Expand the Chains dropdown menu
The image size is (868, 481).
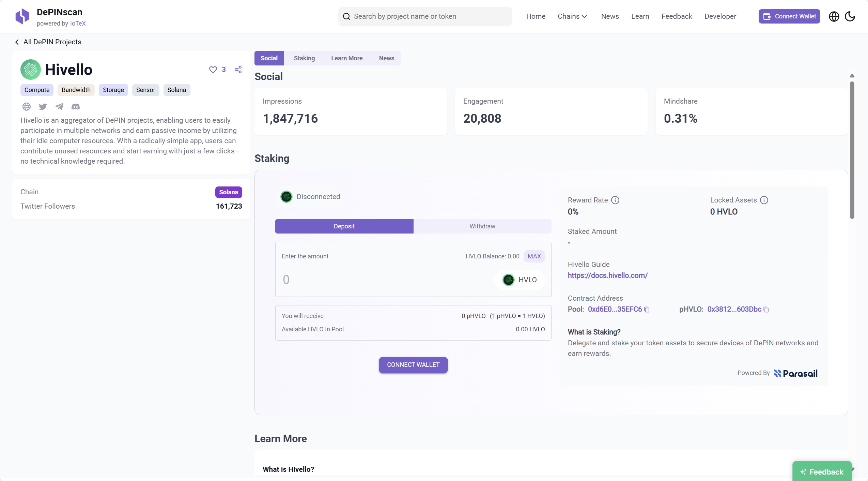[572, 16]
